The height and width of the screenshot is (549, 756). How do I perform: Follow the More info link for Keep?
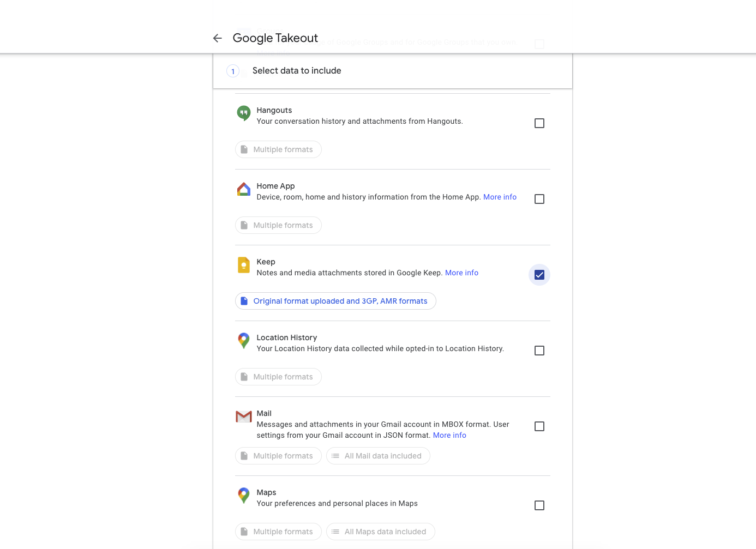click(461, 273)
